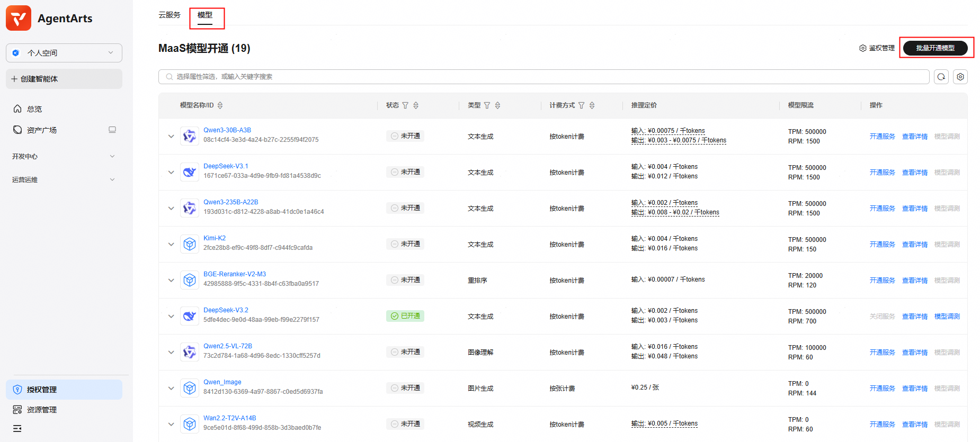Click 查看详情 for DeepSeek-V3.1
980x442 pixels.
(x=915, y=172)
